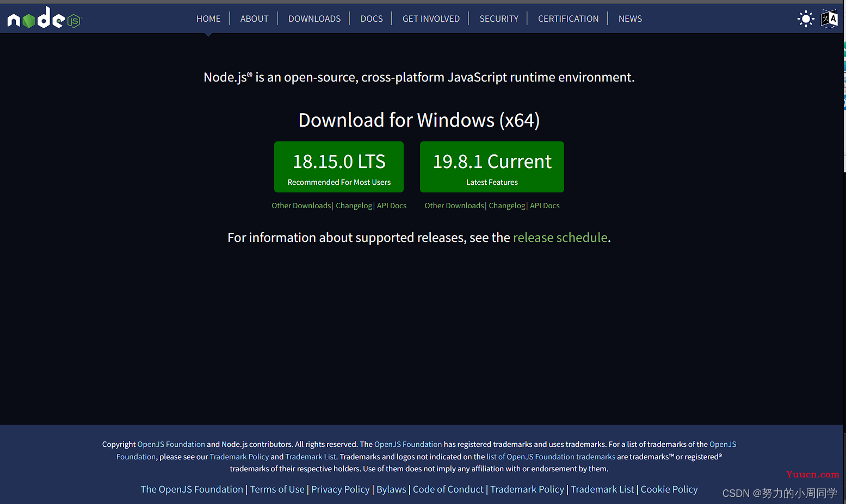Open API Docs under 19.8.1 Current

pyautogui.click(x=545, y=206)
